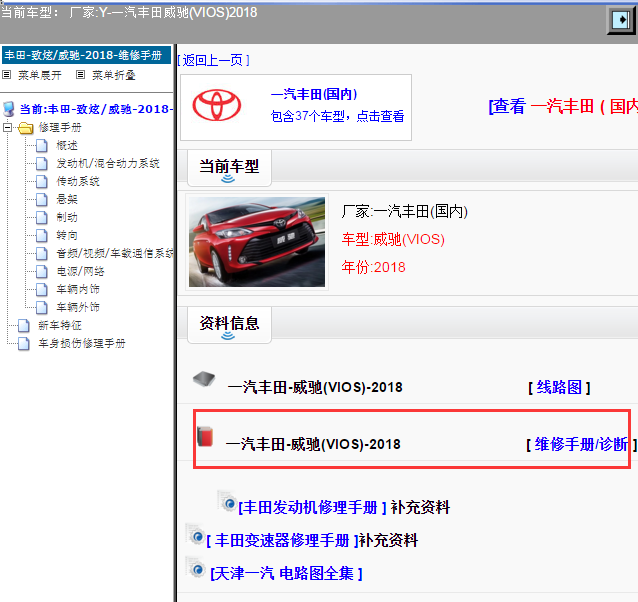Click the page icon beside 制动
Viewport: 638px width, 602px height.
[42, 217]
